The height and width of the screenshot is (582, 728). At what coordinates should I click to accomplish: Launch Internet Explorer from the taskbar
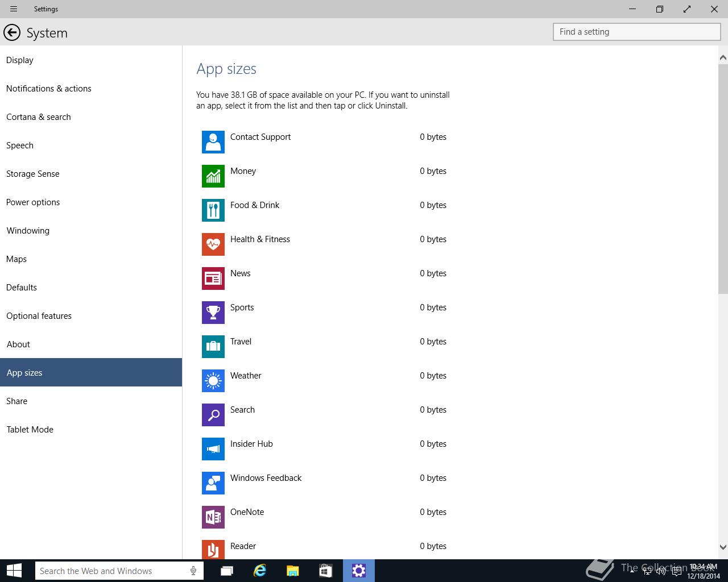pos(260,571)
